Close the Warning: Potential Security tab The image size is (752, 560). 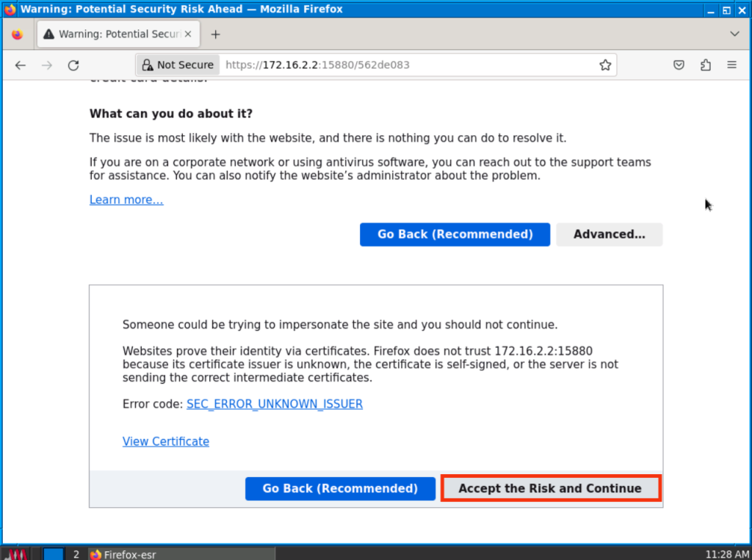187,34
